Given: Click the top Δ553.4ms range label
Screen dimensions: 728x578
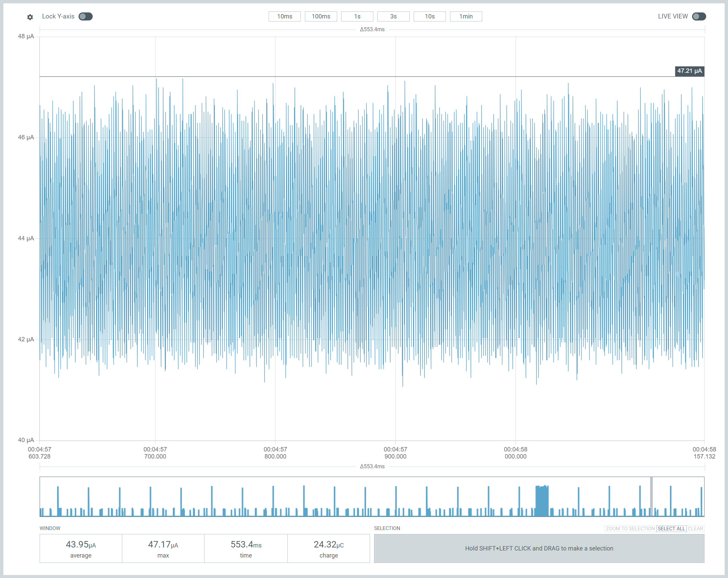Looking at the screenshot, I should [372, 30].
